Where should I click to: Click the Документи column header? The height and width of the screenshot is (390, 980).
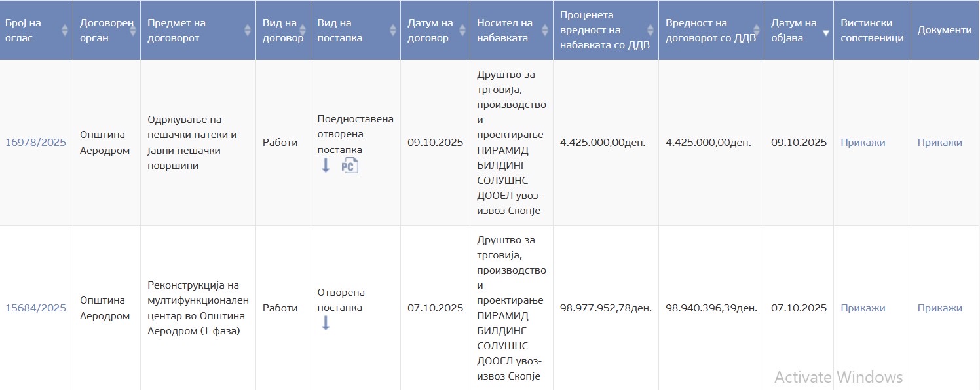(x=945, y=30)
